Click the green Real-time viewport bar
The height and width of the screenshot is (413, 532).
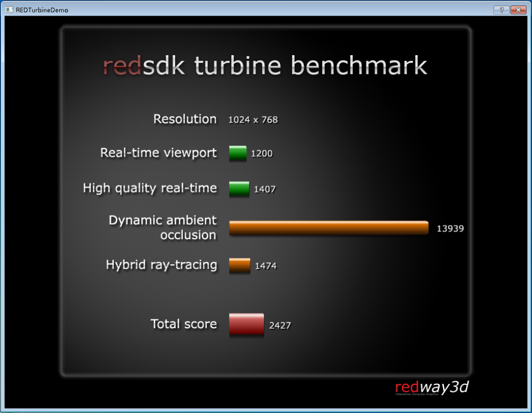coord(237,153)
